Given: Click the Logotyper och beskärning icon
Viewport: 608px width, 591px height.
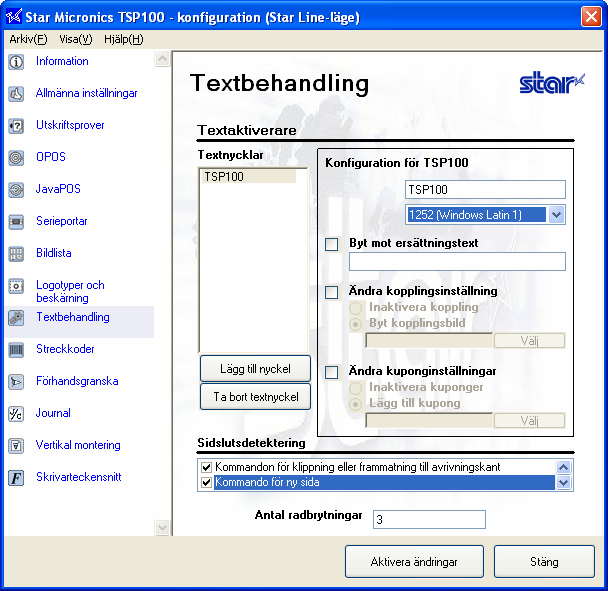Looking at the screenshot, I should [16, 286].
